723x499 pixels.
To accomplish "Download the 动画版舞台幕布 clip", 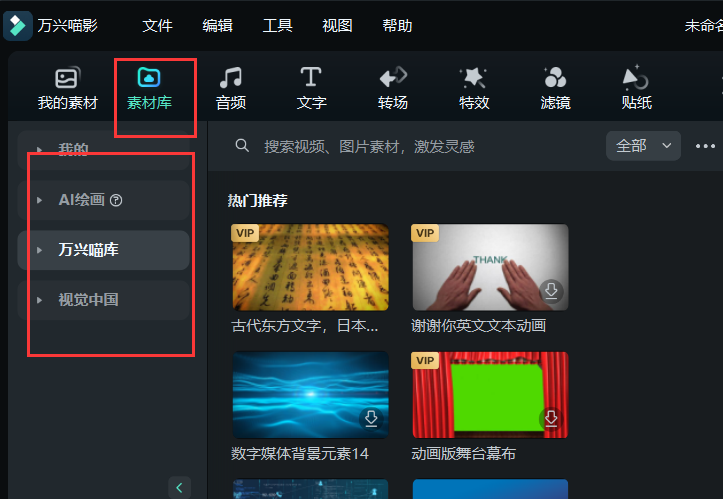I will pos(551,418).
